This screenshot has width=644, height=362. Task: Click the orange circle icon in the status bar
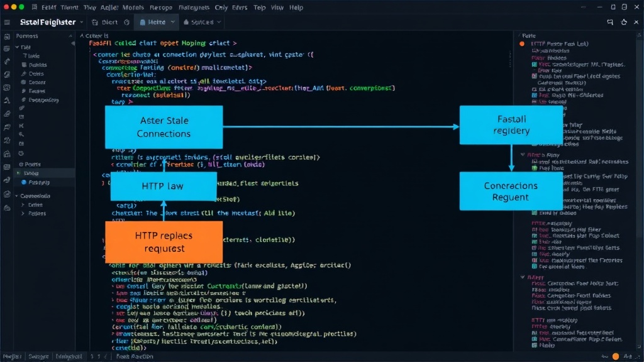coord(615,356)
